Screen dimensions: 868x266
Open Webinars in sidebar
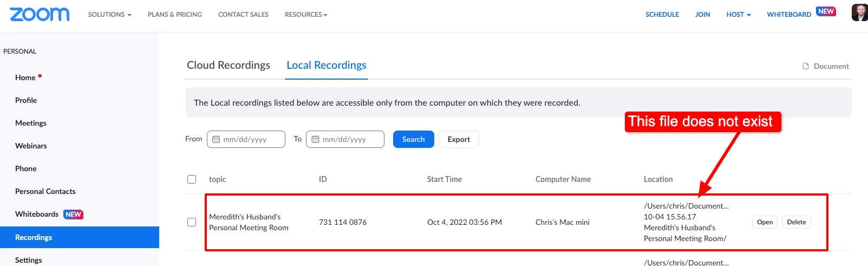31,146
